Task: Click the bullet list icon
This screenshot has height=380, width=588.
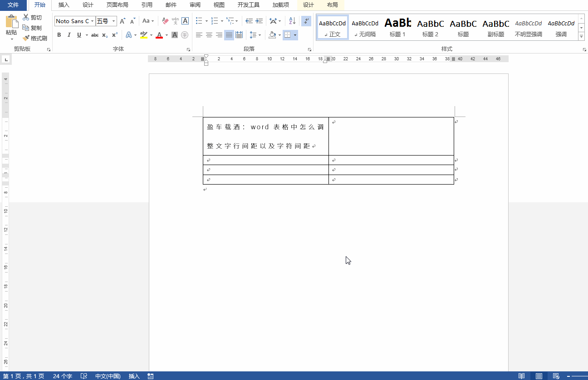Action: coord(199,21)
